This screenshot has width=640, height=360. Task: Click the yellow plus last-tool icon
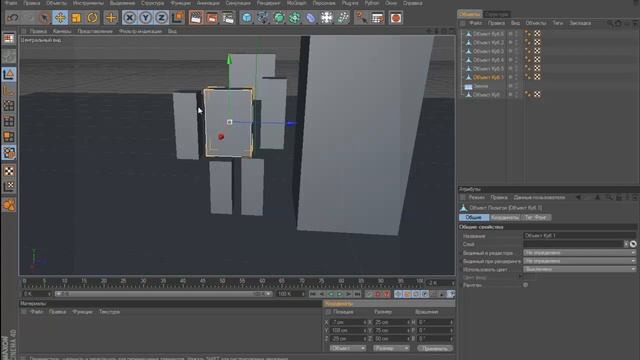click(x=111, y=18)
